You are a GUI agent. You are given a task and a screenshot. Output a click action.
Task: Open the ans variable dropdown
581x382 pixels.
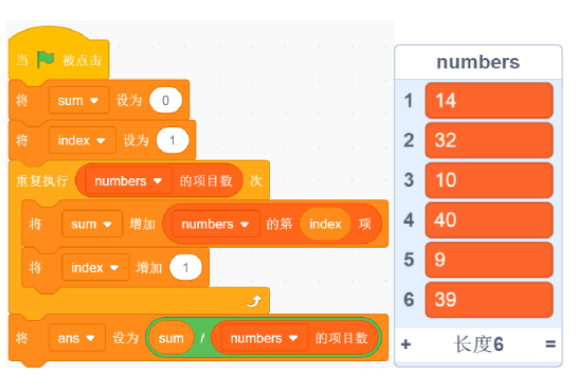77,338
